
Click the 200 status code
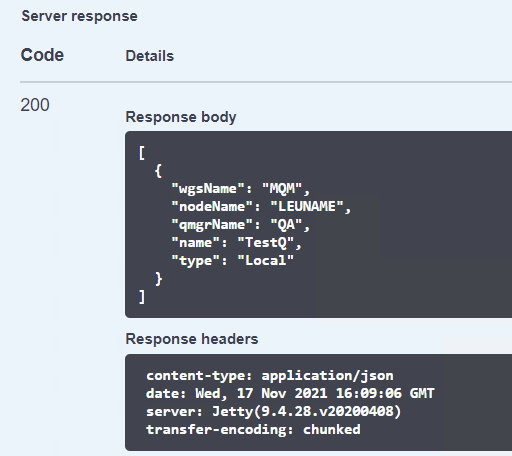(35, 105)
